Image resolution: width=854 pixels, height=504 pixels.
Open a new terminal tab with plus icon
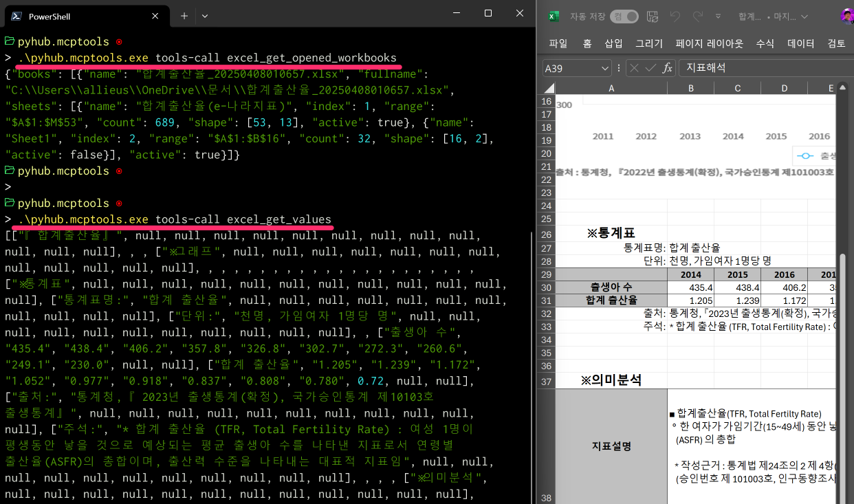tap(184, 16)
